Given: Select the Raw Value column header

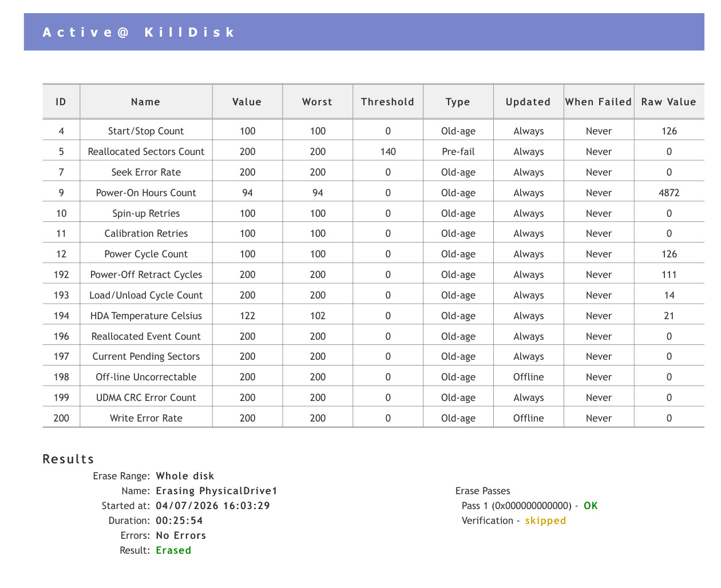Looking at the screenshot, I should pos(669,102).
